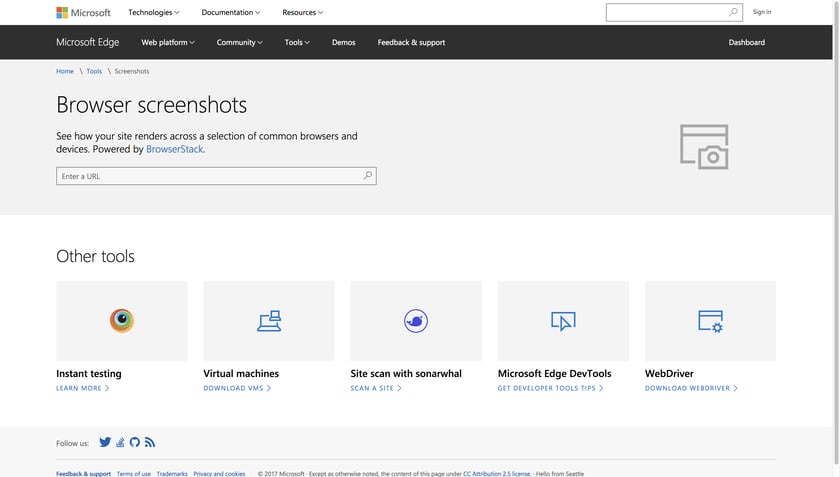Viewport: 840px width, 477px height.
Task: Open the sonarwhal site scan icon tile
Action: point(416,321)
